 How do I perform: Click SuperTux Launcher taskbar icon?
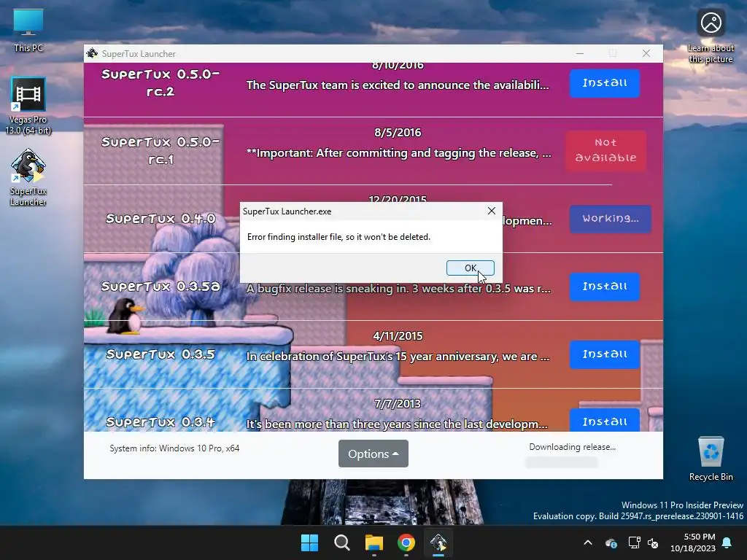click(x=438, y=542)
